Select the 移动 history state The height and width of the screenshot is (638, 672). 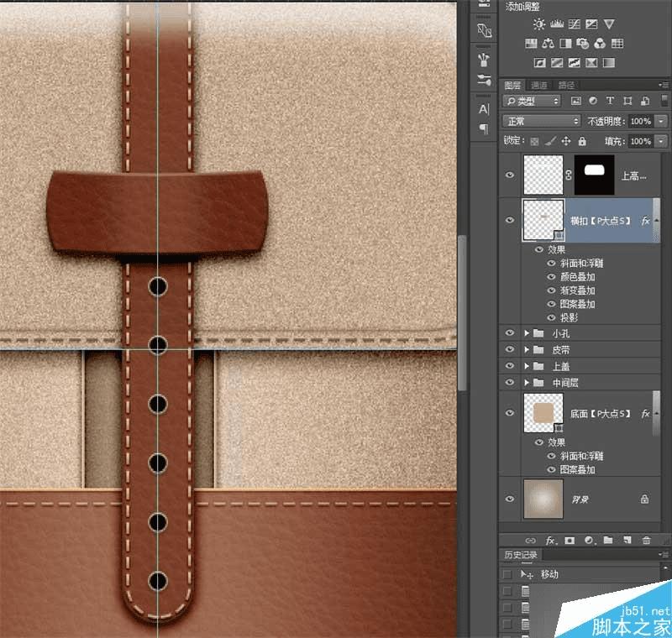click(x=549, y=575)
